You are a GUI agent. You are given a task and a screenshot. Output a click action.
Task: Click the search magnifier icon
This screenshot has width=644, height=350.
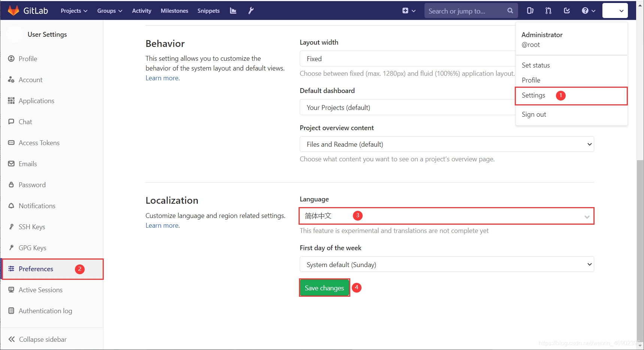[x=510, y=11]
